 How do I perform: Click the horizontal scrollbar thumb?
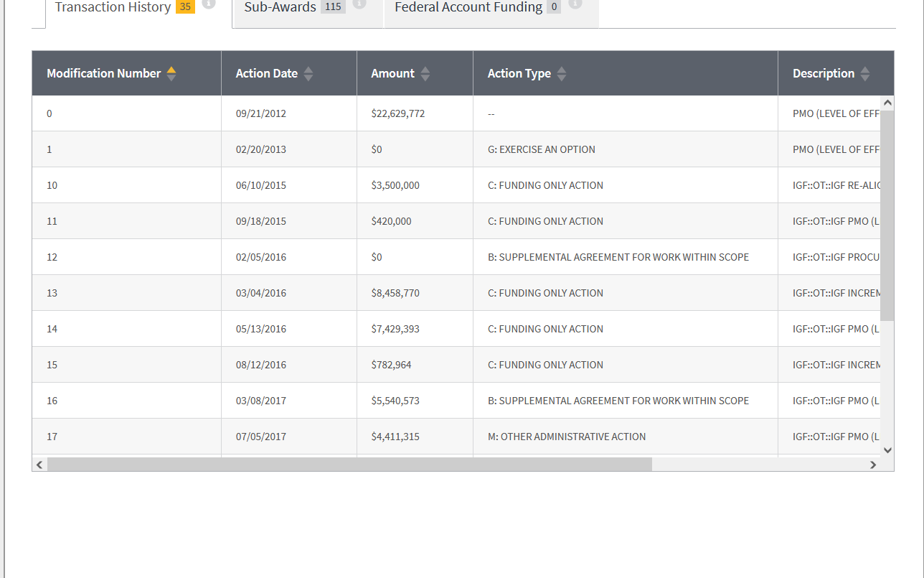349,465
